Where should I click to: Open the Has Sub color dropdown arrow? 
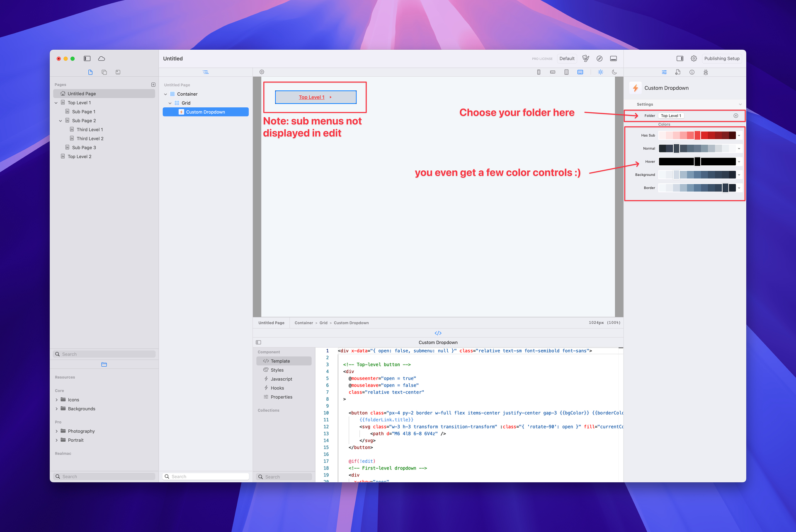[x=739, y=135]
